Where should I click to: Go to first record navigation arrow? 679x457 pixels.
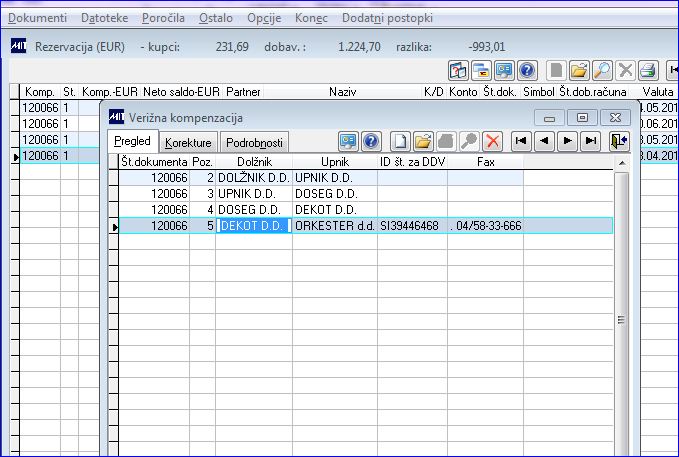tap(521, 141)
